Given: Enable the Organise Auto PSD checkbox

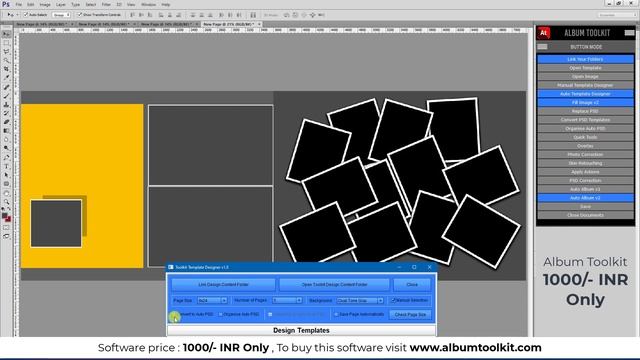Looking at the screenshot, I should click(x=220, y=315).
